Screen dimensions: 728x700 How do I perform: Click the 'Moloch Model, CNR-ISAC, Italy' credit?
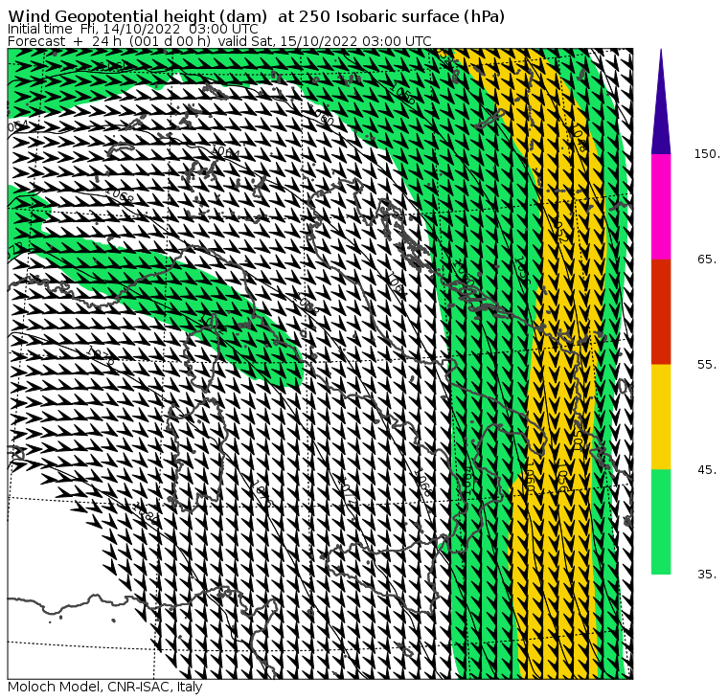tap(105, 687)
